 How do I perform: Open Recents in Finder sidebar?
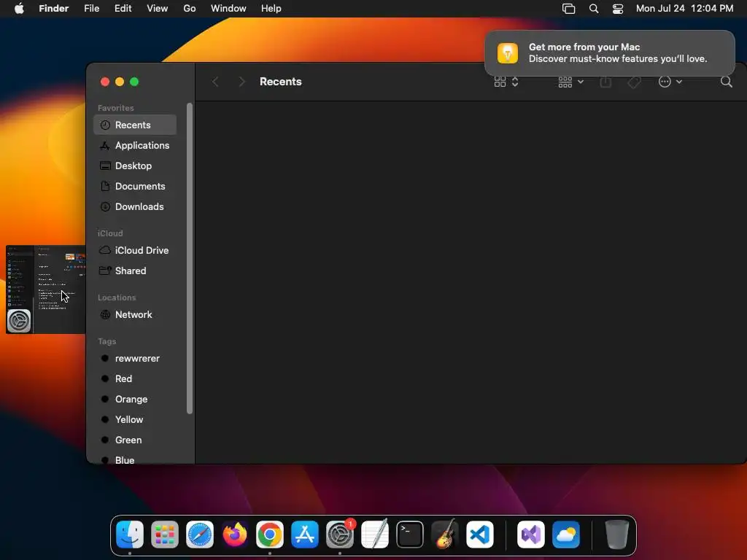point(135,125)
